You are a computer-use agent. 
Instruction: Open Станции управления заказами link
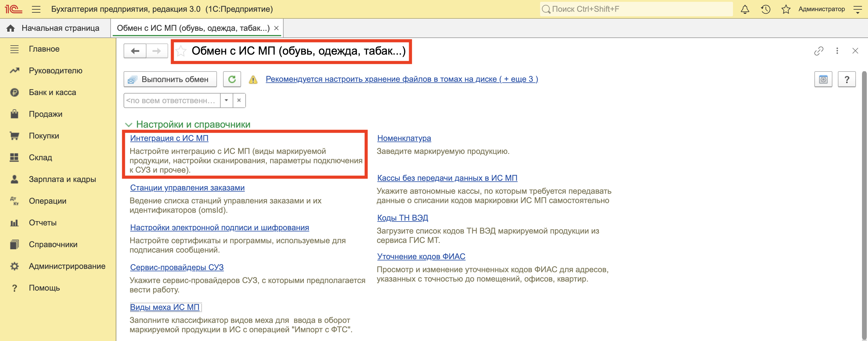pyautogui.click(x=187, y=188)
